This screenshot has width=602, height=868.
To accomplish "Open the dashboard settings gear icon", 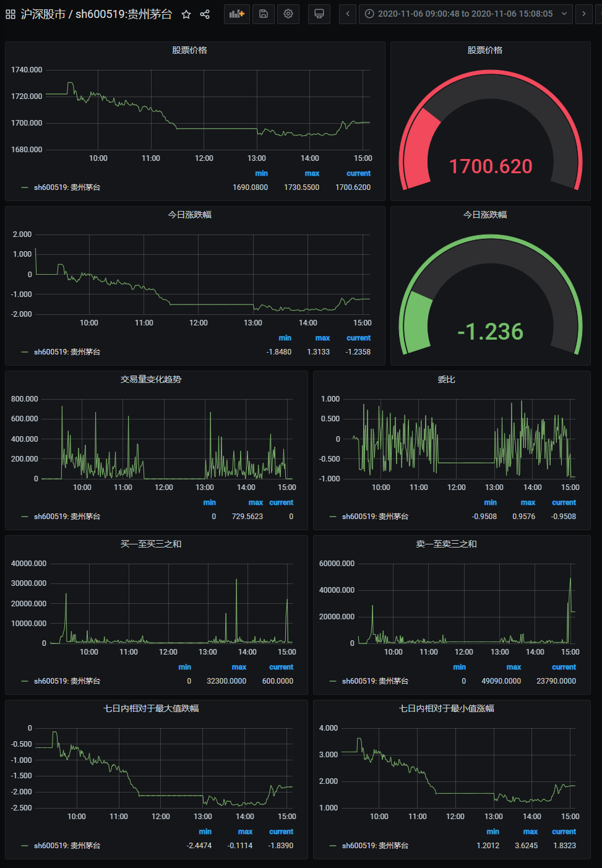I will pos(288,14).
